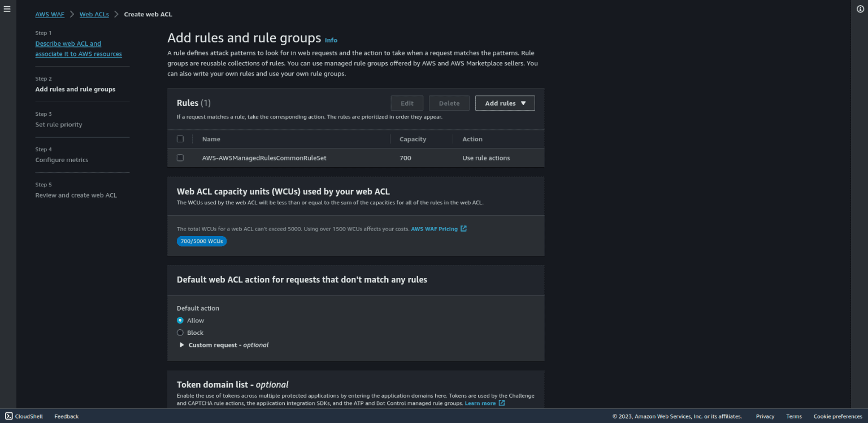
Task: Select Block as the default action
Action: 181,332
